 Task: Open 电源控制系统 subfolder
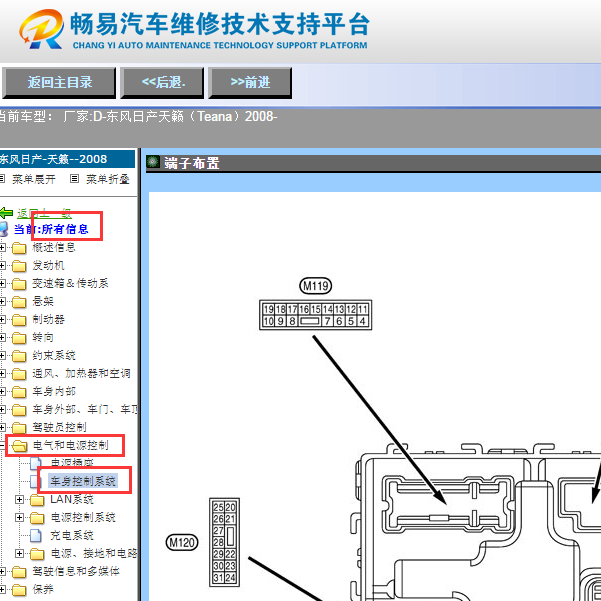click(x=83, y=517)
